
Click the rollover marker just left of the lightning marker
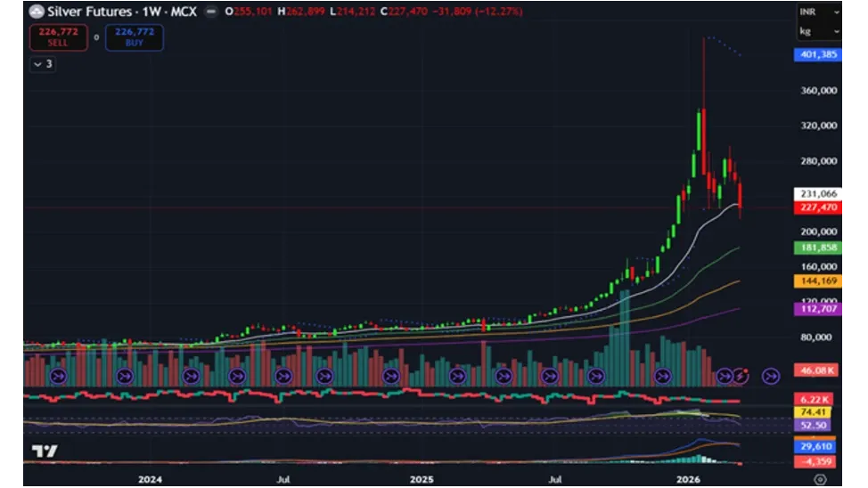click(725, 376)
